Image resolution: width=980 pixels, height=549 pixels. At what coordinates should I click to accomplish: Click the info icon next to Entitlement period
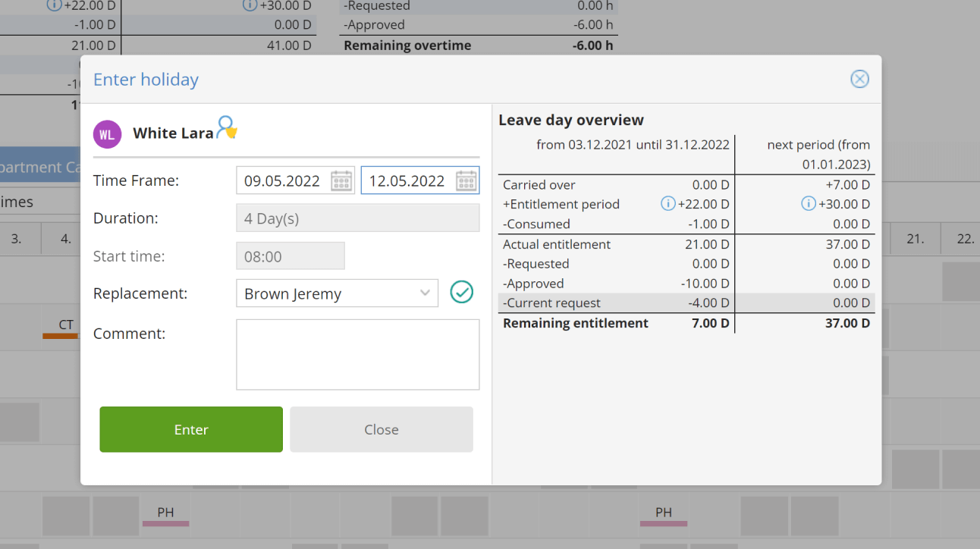tap(667, 203)
